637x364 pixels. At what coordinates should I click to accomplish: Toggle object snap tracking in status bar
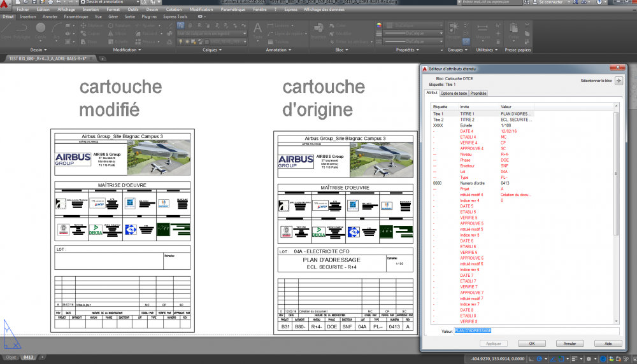tap(552, 359)
